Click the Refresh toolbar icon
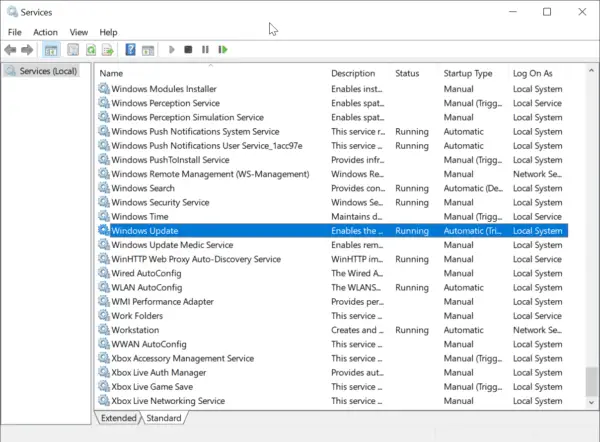600x442 pixels. 91,49
